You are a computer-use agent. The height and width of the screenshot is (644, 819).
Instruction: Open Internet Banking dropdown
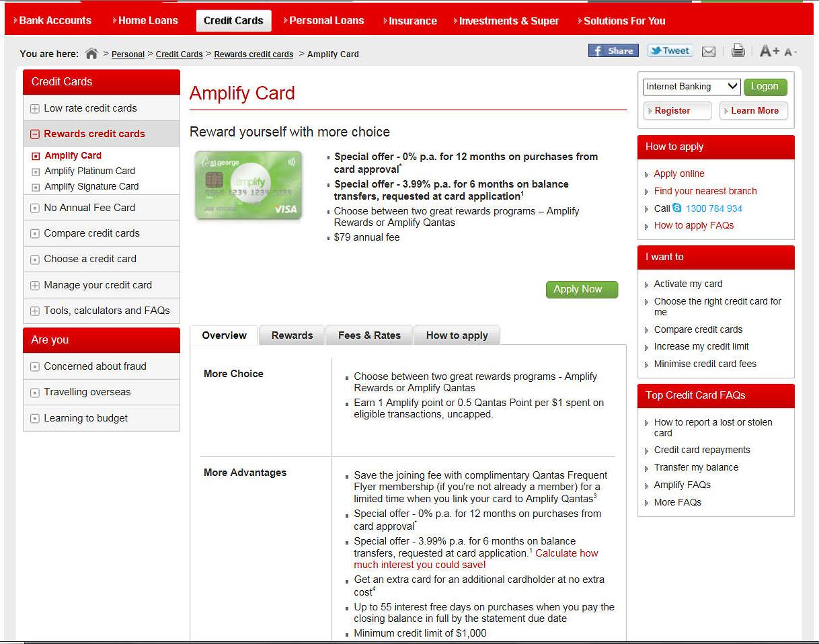click(x=692, y=87)
